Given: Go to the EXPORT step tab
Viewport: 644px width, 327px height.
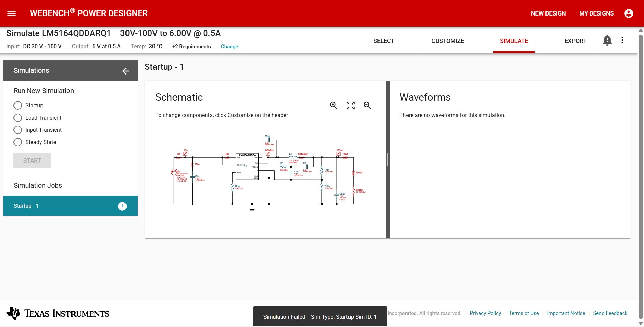Looking at the screenshot, I should [576, 41].
